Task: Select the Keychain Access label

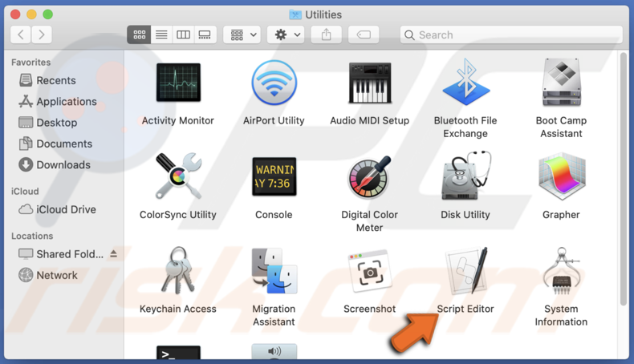Action: click(178, 309)
